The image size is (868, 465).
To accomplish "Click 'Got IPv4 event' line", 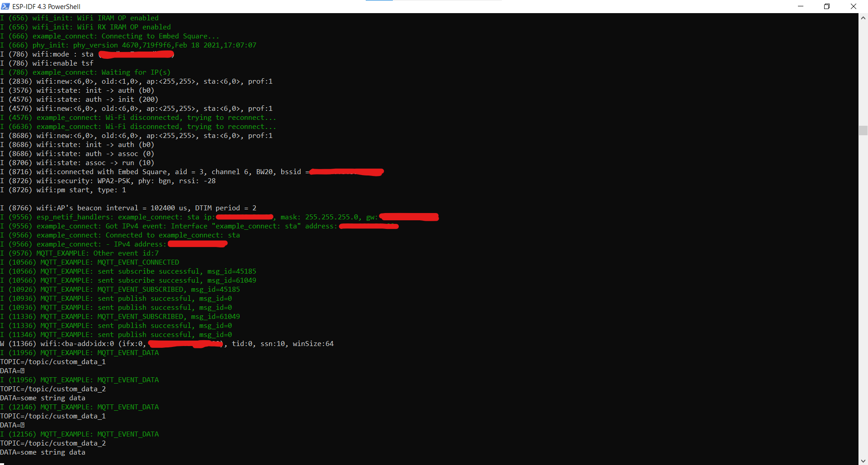I will [199, 226].
